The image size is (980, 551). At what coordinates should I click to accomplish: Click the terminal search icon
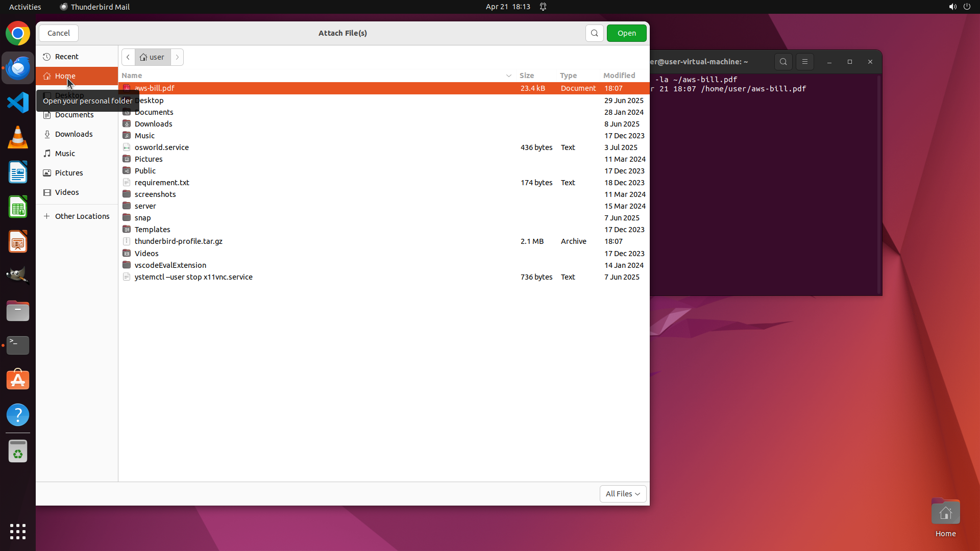[783, 62]
